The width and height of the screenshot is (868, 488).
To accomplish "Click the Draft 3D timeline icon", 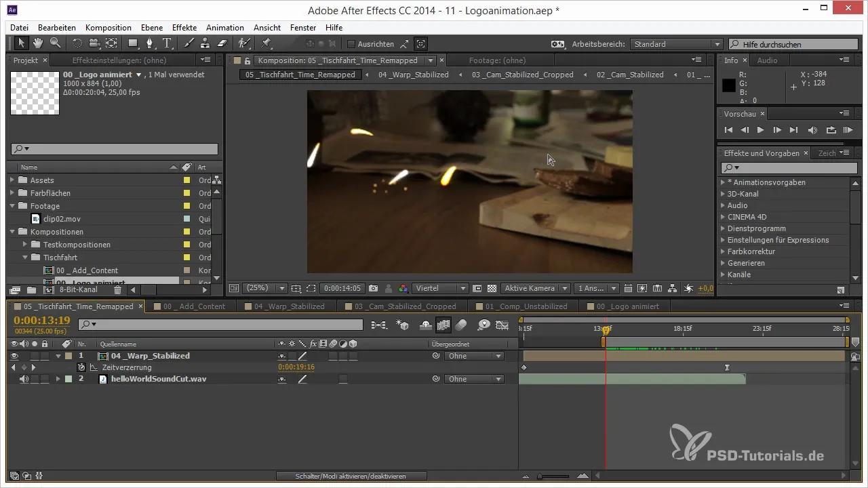I will point(403,325).
